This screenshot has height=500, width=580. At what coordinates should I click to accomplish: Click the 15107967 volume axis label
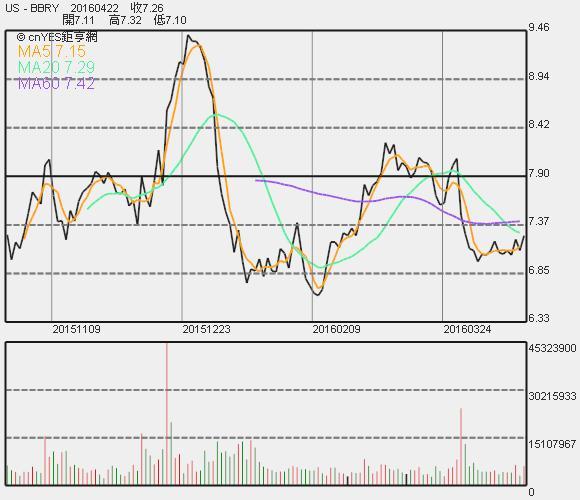[552, 444]
